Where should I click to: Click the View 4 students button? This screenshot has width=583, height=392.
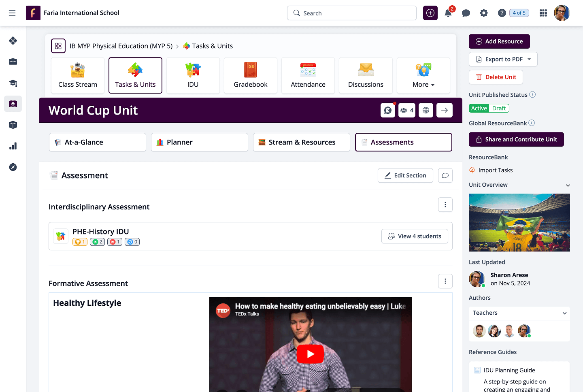415,236
